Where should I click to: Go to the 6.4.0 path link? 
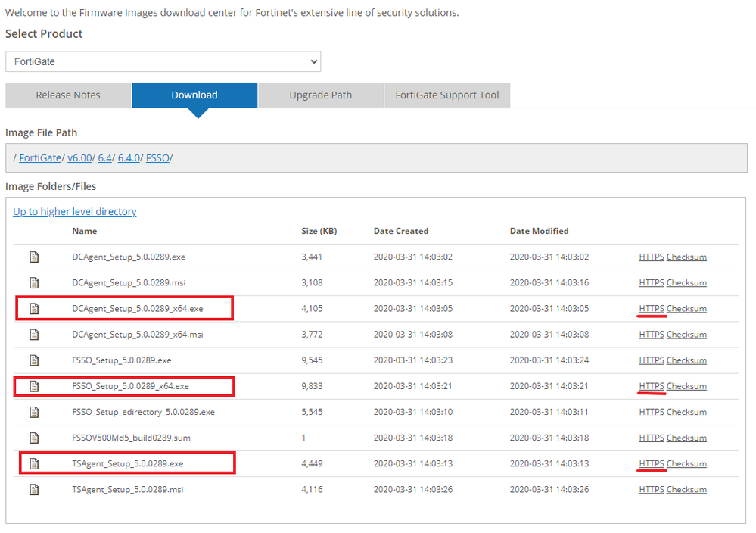(x=129, y=158)
